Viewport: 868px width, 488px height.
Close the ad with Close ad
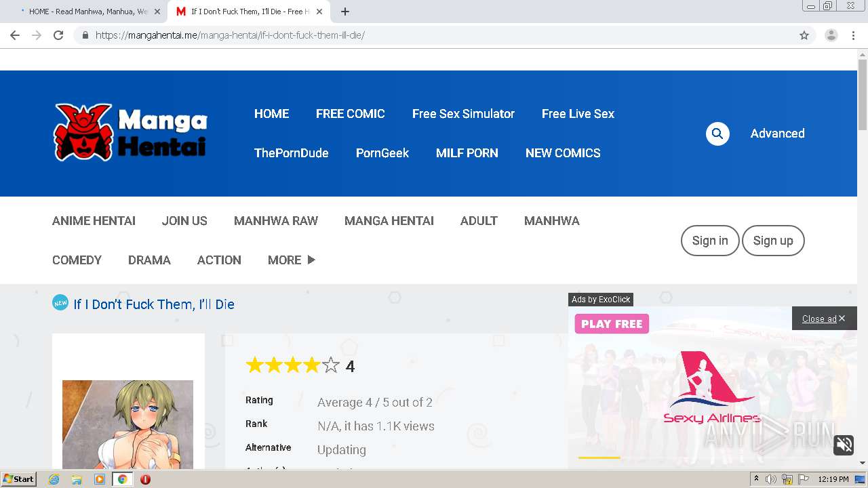pos(823,319)
